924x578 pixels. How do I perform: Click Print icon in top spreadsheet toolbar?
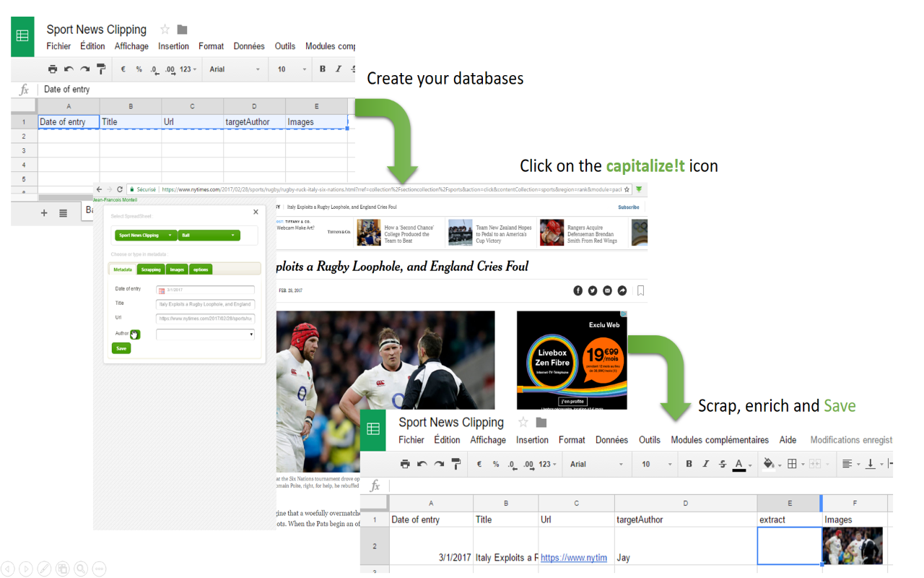coord(53,69)
